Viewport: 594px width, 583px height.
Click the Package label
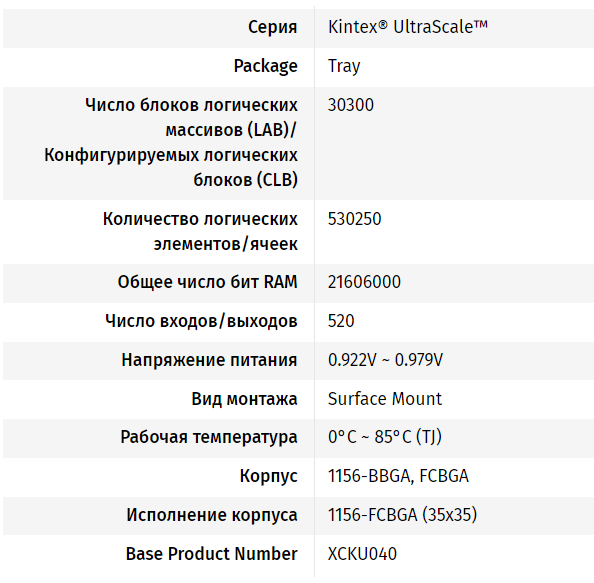(x=266, y=66)
